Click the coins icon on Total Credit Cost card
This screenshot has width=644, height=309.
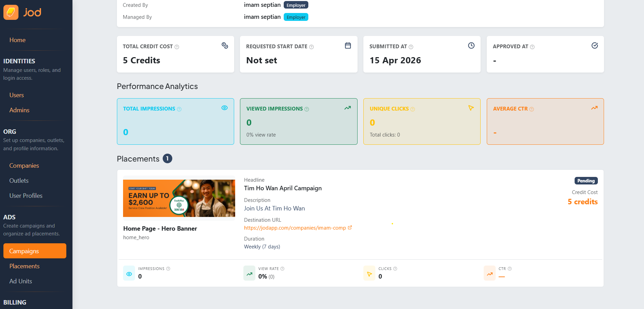(x=225, y=46)
